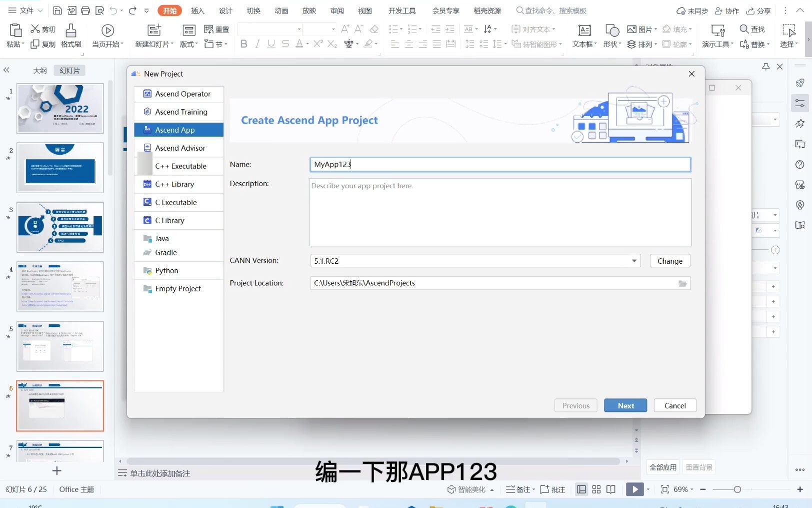Screen dimensions: 812x508
Task: Click the 剪切 cut icon
Action: [35, 29]
